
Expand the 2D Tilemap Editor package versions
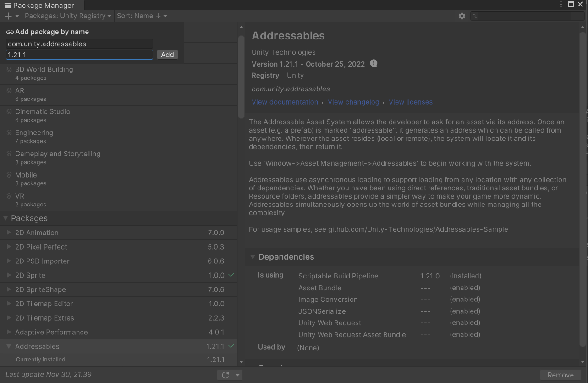pos(9,304)
